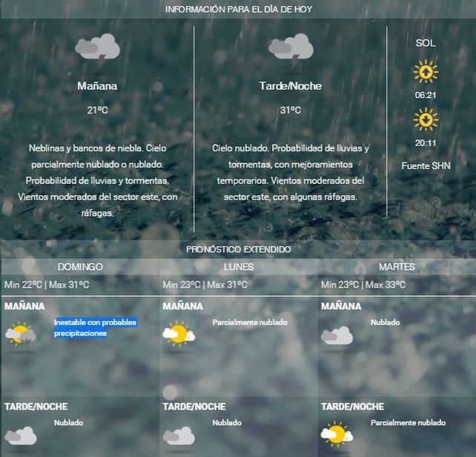Click Lunes mañana partly cloudy icon
This screenshot has width=476, height=457.
[179, 335]
